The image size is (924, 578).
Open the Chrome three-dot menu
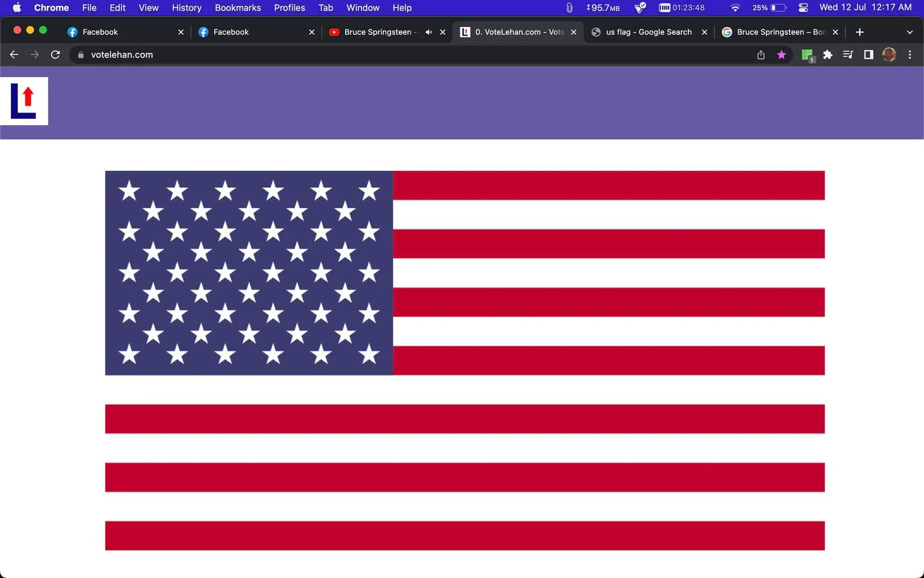click(910, 55)
